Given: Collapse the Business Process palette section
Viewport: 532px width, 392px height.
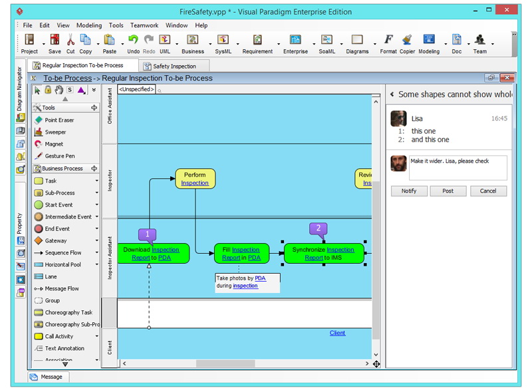Looking at the screenshot, I should (x=94, y=168).
